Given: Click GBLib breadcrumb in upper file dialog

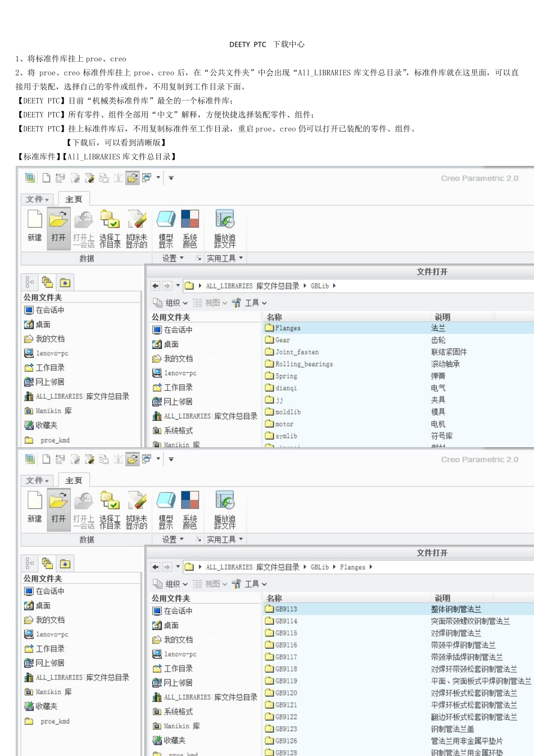Looking at the screenshot, I should (320, 286).
